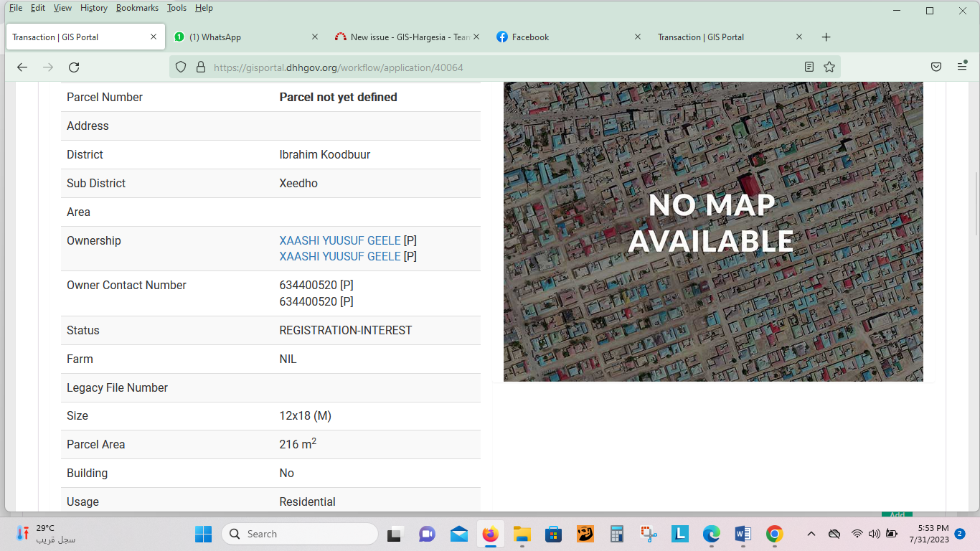The image size is (980, 551).
Task: Close the active Transaction GIS Portal tab
Action: tap(154, 37)
